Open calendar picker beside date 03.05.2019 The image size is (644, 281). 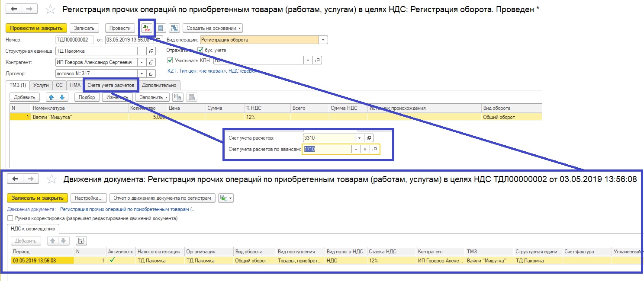click(158, 40)
